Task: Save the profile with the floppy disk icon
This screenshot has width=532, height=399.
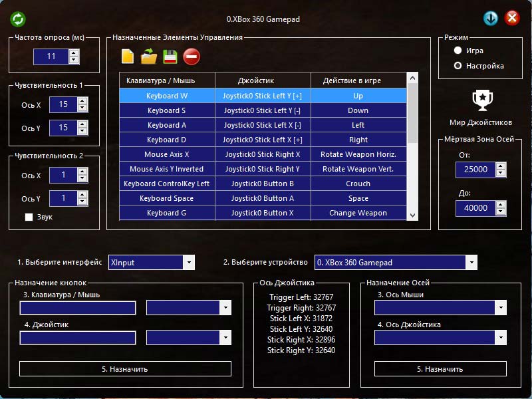Action: click(170, 57)
